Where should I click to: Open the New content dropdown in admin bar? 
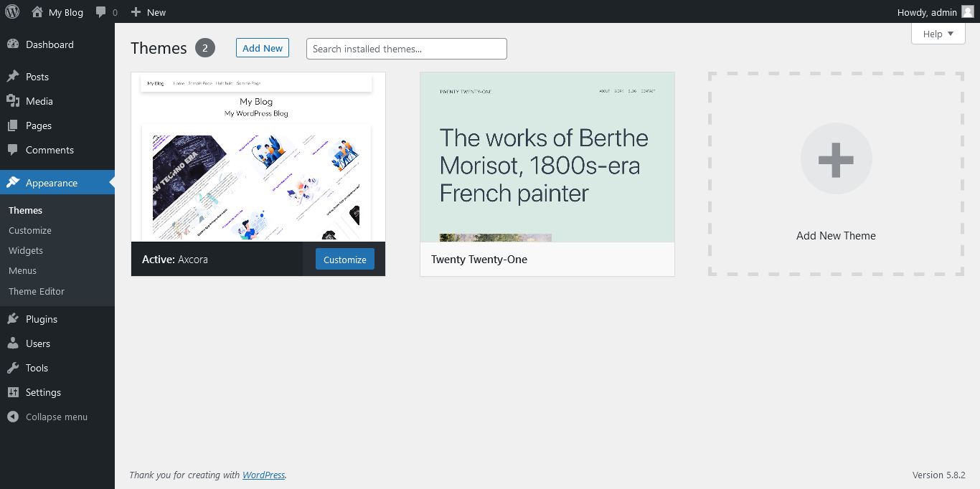tap(149, 12)
